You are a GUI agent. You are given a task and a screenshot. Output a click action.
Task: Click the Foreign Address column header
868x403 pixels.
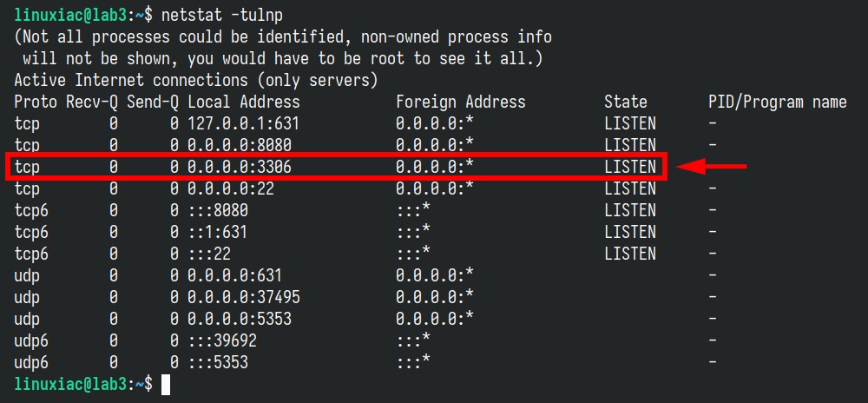pyautogui.click(x=461, y=102)
